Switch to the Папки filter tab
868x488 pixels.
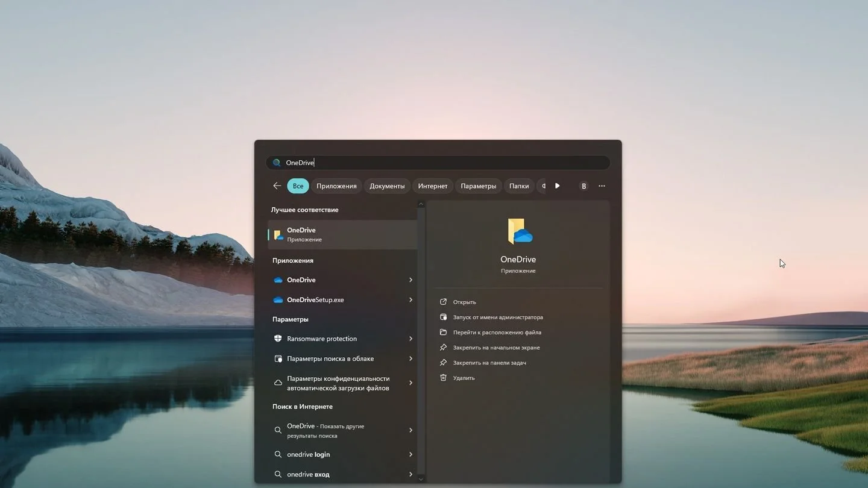[x=519, y=186]
